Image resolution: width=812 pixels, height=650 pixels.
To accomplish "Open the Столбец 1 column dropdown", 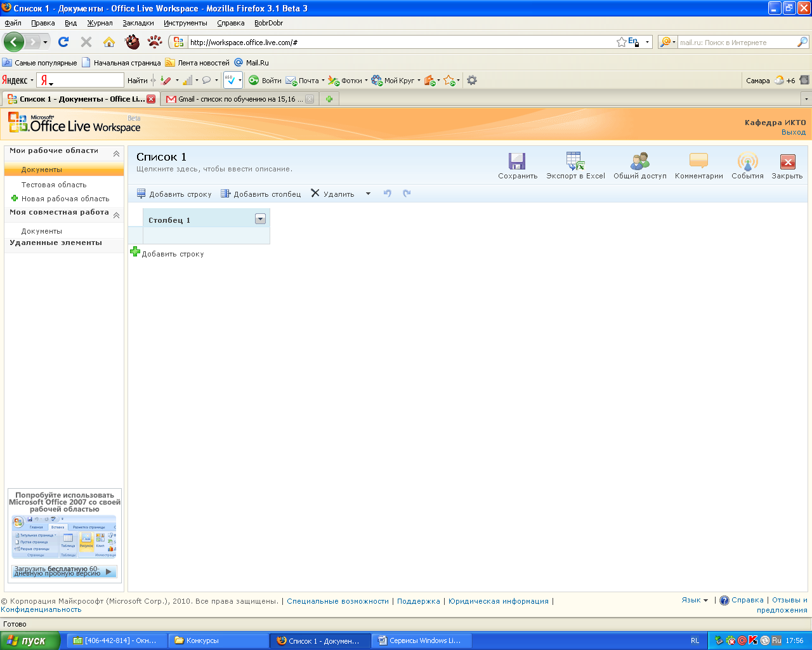I will click(x=260, y=219).
